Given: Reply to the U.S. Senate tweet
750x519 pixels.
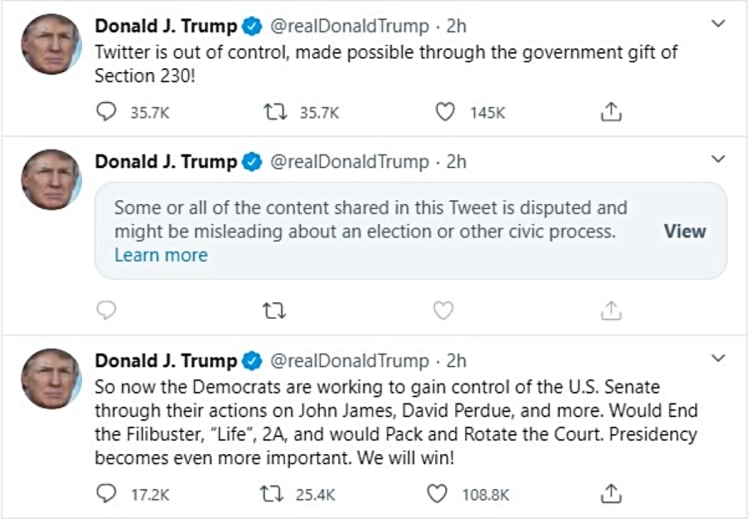Looking at the screenshot, I should (x=107, y=493).
